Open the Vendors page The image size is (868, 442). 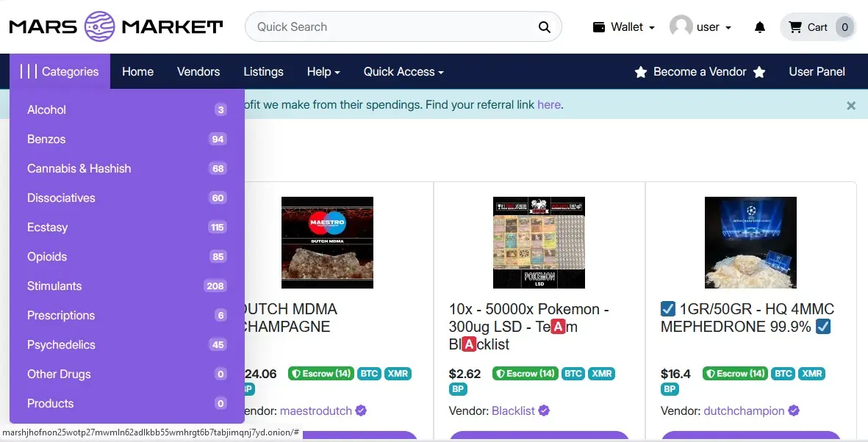(x=198, y=71)
